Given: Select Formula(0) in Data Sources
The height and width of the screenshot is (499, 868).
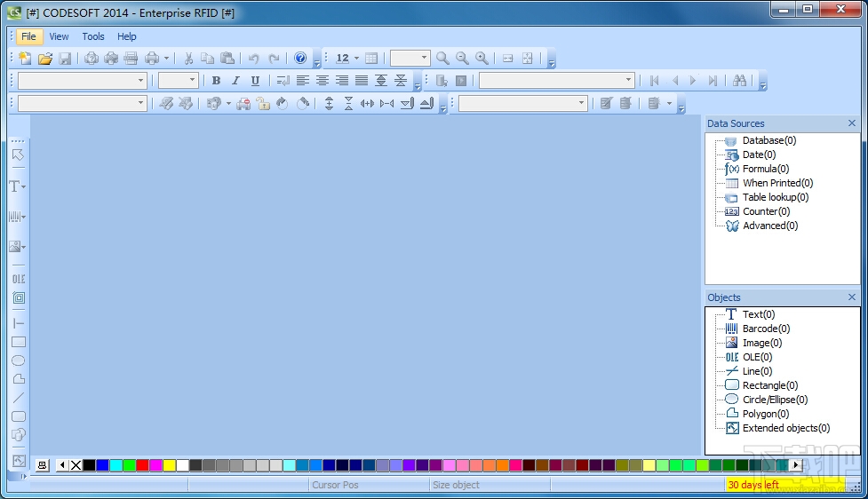Looking at the screenshot, I should point(766,169).
